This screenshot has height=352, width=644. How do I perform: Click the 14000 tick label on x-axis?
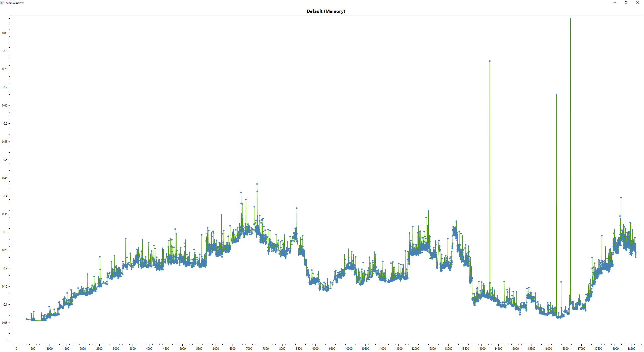coord(482,349)
